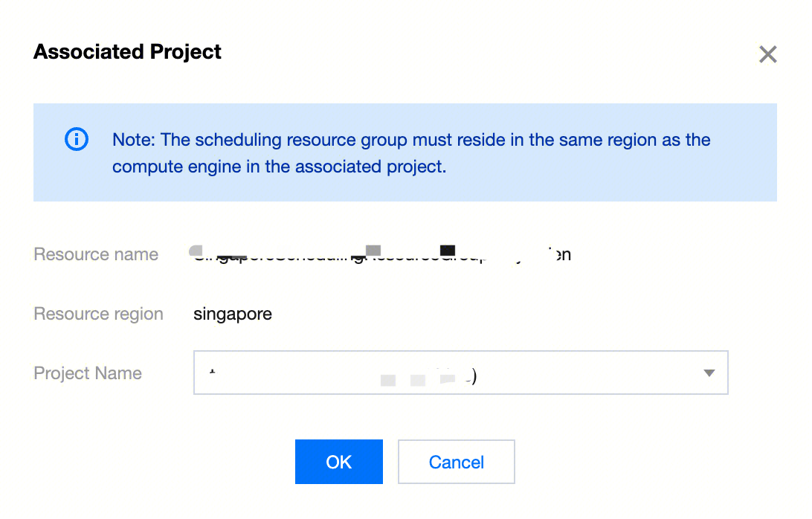Click the scheduling resource group note line
The width and height of the screenshot is (812, 519).
(x=411, y=140)
